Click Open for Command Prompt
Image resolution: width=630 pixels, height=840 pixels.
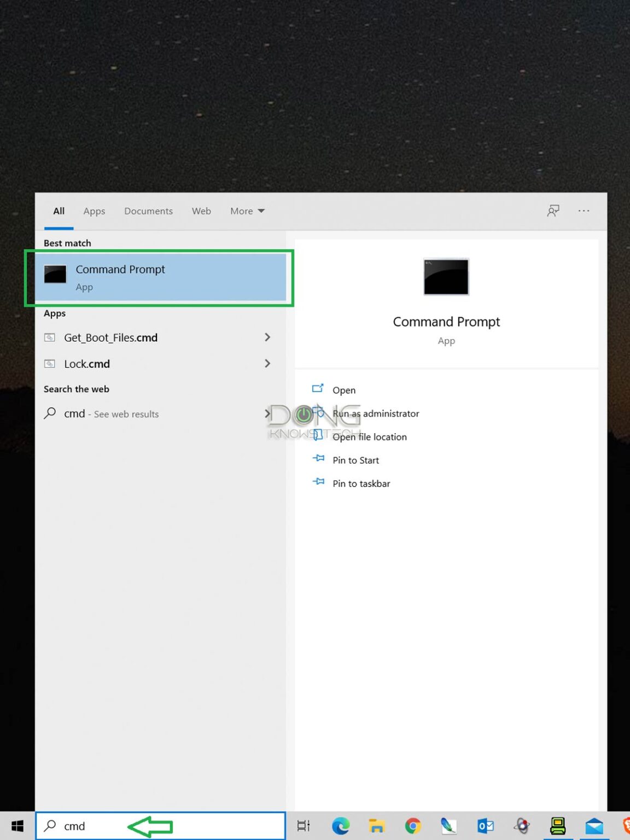(x=344, y=390)
